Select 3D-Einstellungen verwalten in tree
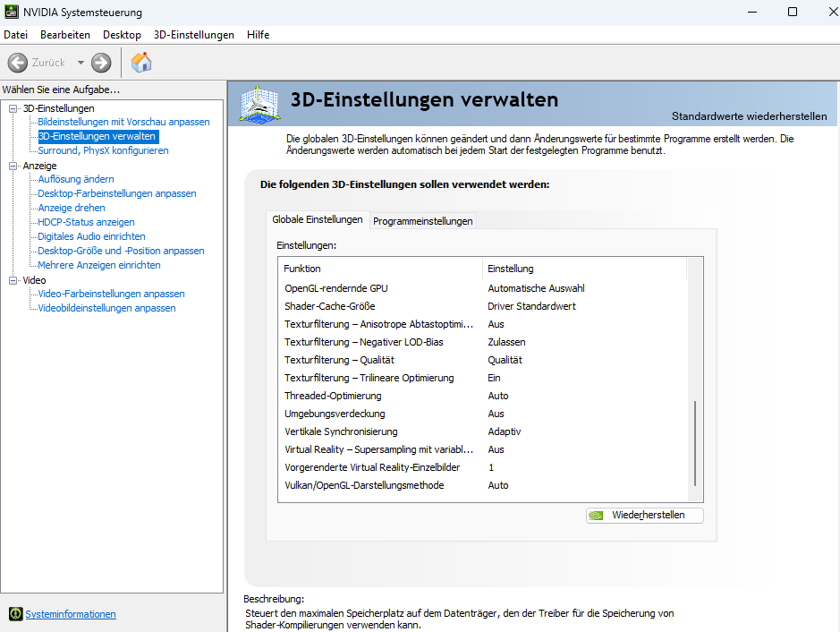The height and width of the screenshot is (632, 840). [97, 136]
